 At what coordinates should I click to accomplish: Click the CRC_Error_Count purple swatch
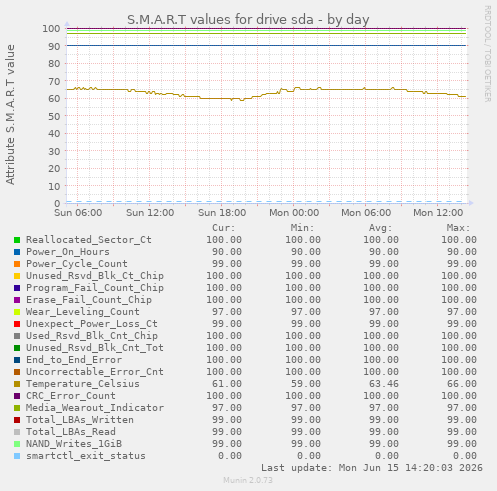click(x=17, y=396)
